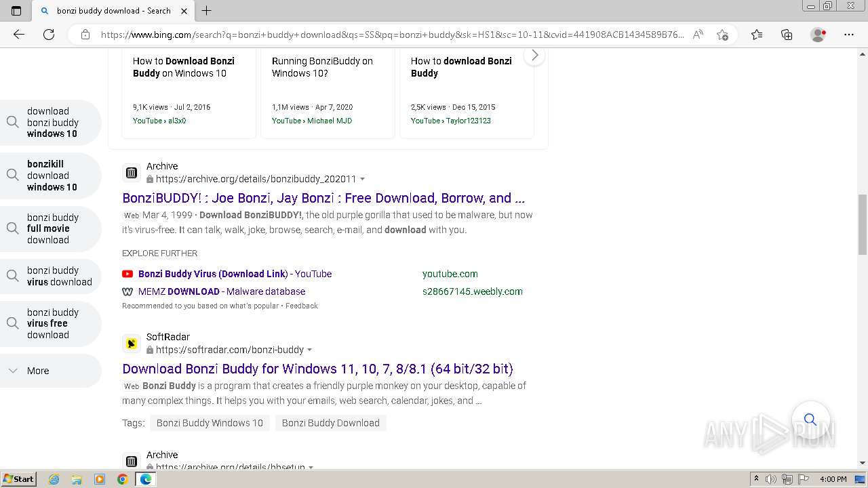Open Read aloud in the address bar

coord(698,35)
